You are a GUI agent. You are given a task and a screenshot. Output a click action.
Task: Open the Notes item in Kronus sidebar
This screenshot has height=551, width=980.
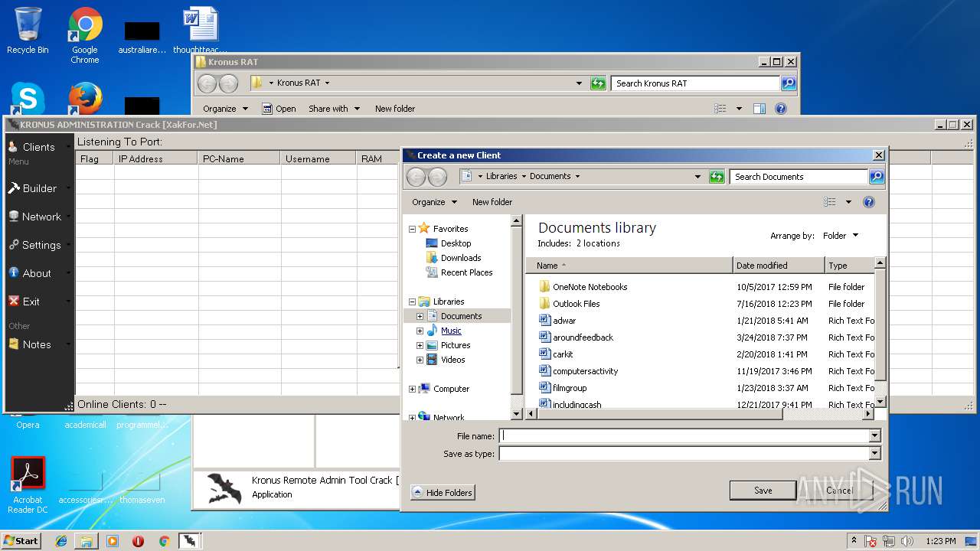coord(38,344)
